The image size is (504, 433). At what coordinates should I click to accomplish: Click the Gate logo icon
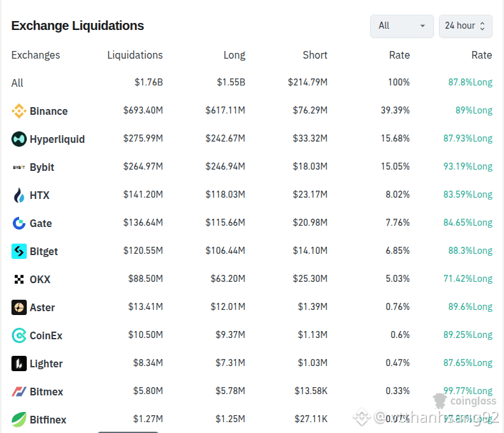point(19,223)
